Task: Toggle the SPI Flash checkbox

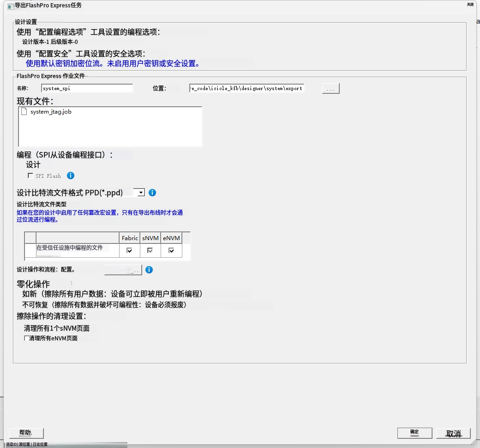Action: pyautogui.click(x=30, y=176)
